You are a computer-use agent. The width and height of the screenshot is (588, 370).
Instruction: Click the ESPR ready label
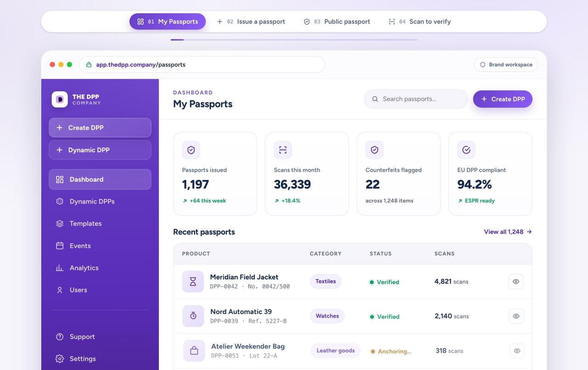pos(480,201)
